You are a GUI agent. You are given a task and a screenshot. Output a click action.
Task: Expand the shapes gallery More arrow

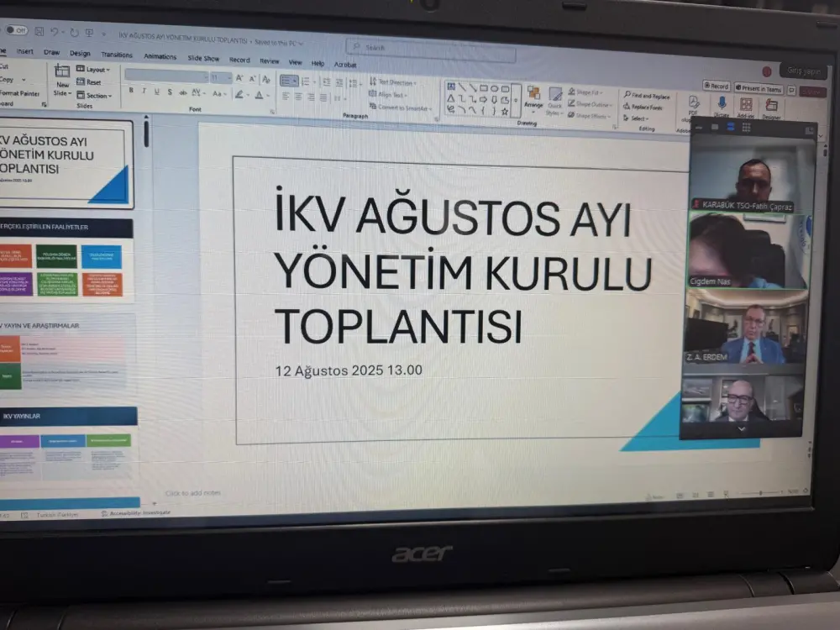pos(516,100)
